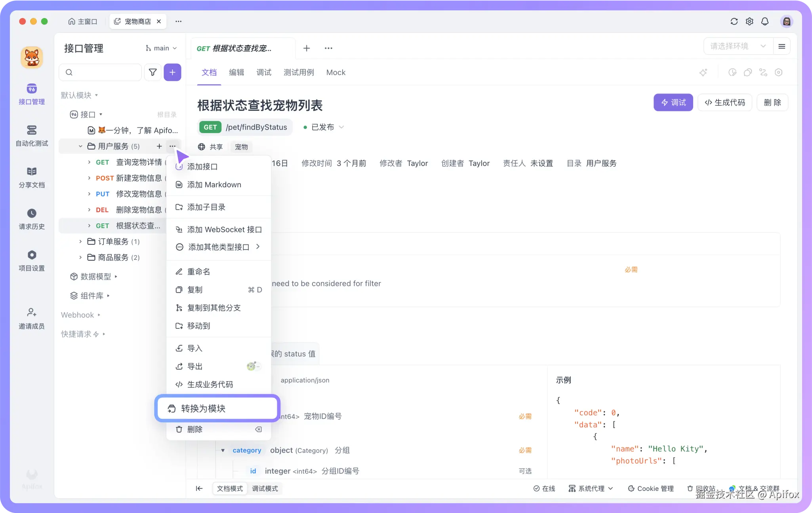Click the AI sparkle icon above the document

pos(704,72)
